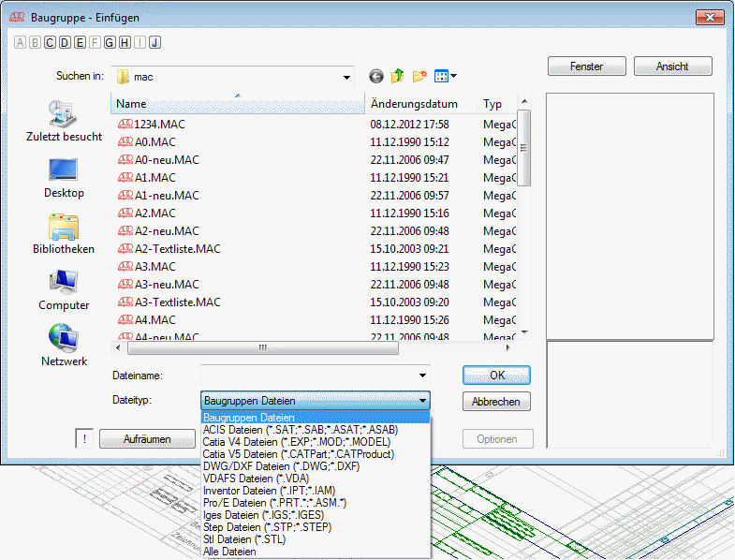Select the A1-neu.MAC file name
The image size is (735, 560).
(167, 196)
